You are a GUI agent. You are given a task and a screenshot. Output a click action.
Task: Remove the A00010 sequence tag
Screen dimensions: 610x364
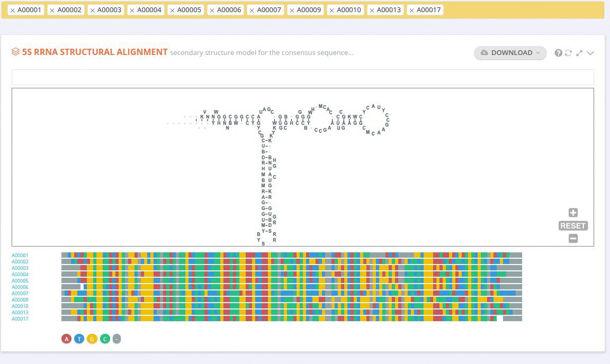pyautogui.click(x=331, y=10)
